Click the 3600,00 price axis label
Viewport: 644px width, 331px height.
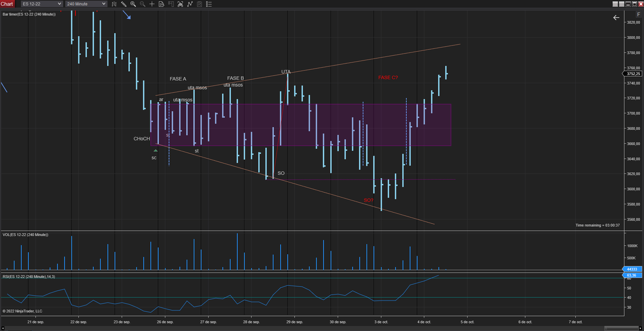634,189
